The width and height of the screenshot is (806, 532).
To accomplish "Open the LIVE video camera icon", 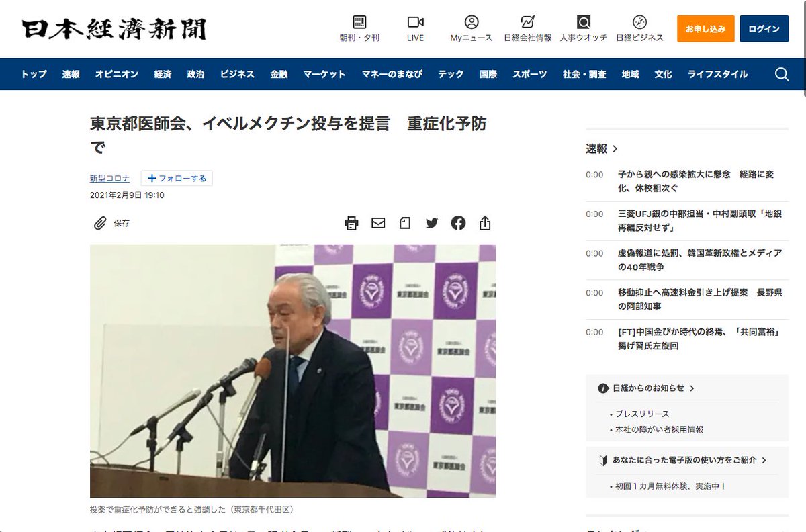I will (415, 21).
